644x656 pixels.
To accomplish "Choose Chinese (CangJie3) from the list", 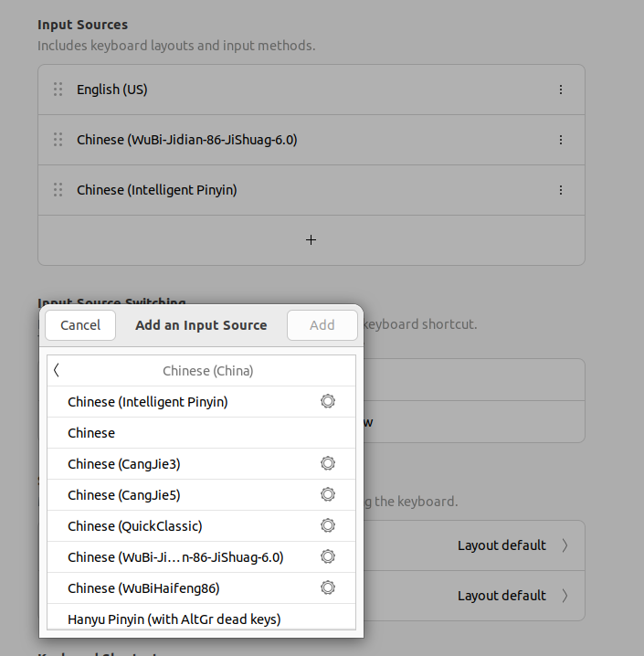I will click(x=124, y=464).
